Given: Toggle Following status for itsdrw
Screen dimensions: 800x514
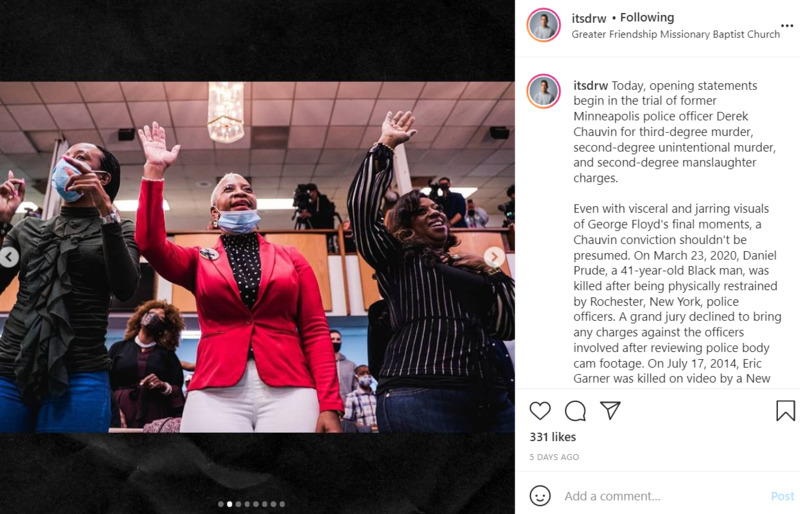Looking at the screenshot, I should (x=647, y=17).
